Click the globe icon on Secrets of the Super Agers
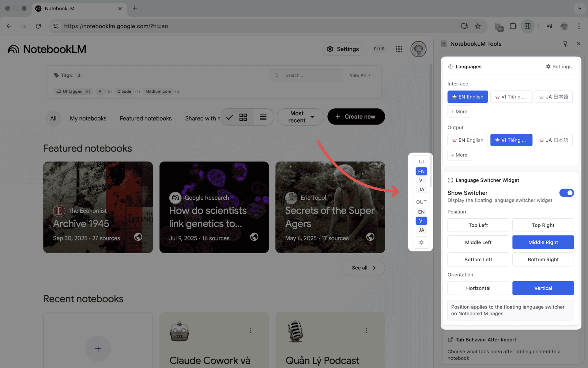 [370, 237]
